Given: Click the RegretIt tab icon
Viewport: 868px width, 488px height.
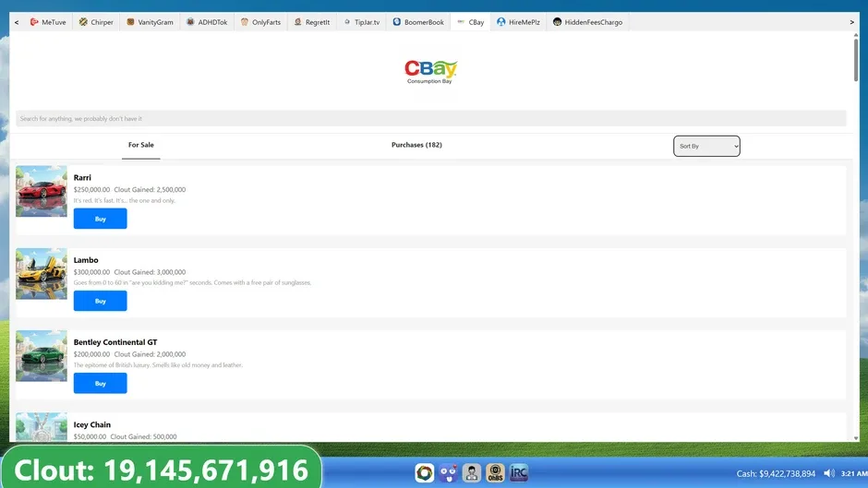Looking at the screenshot, I should coord(298,22).
